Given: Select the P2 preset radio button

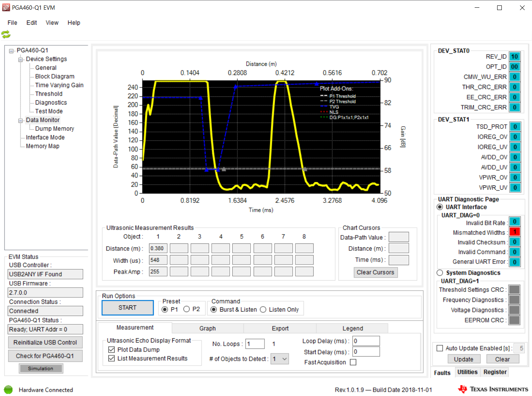Looking at the screenshot, I should tap(187, 309).
